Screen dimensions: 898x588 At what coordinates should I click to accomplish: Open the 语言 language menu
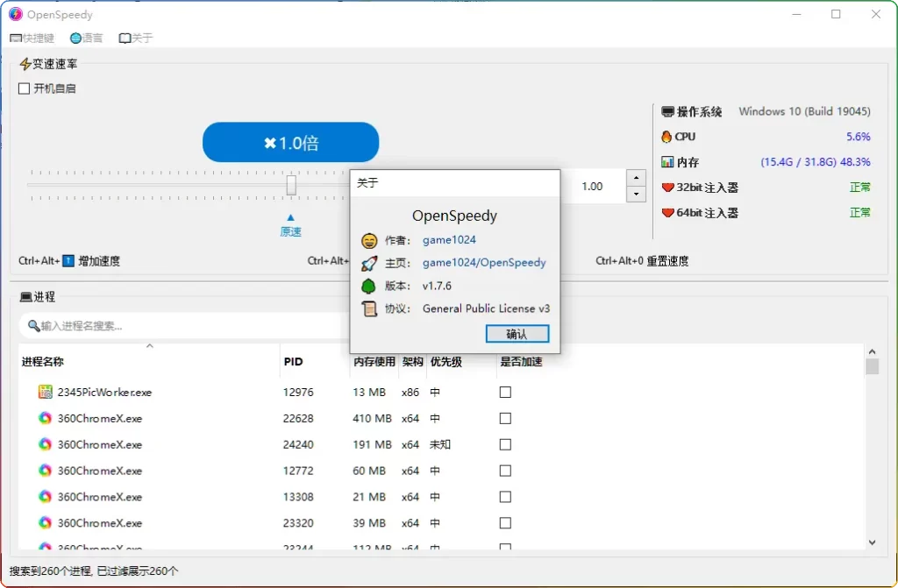click(x=87, y=39)
